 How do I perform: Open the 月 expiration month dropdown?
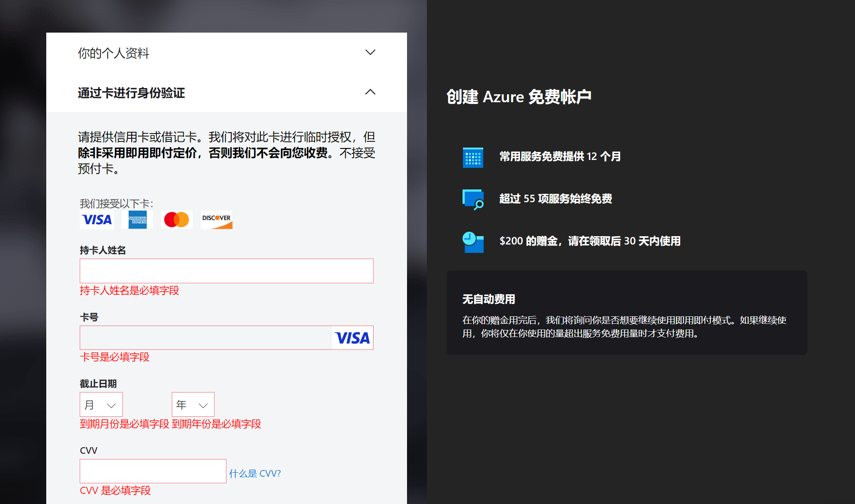(x=101, y=404)
